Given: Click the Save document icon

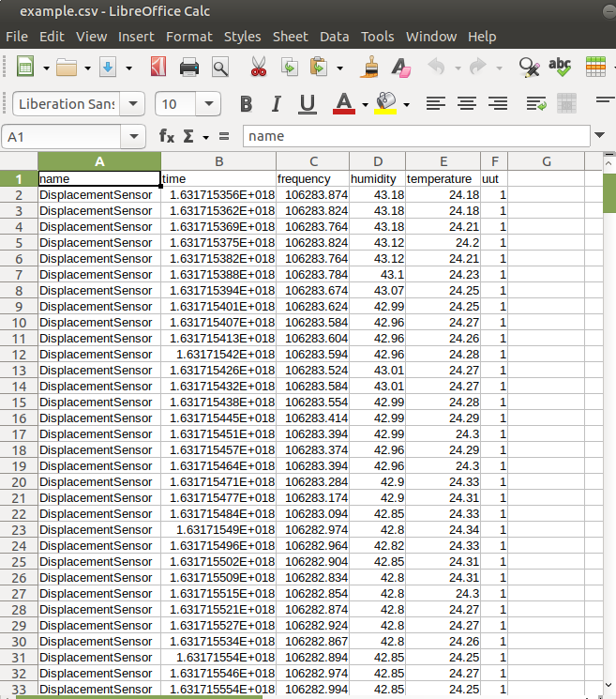Looking at the screenshot, I should pos(108,68).
